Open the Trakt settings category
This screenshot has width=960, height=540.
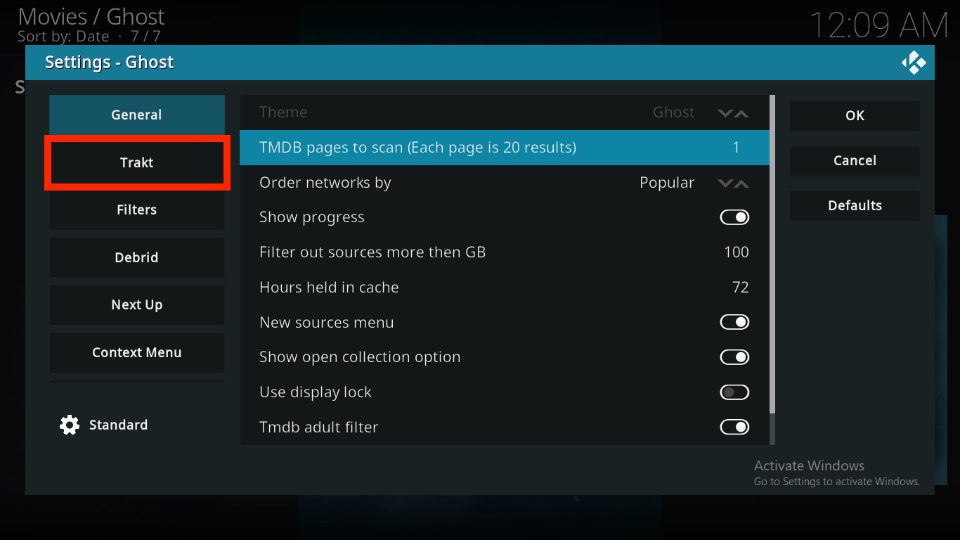pos(137,162)
